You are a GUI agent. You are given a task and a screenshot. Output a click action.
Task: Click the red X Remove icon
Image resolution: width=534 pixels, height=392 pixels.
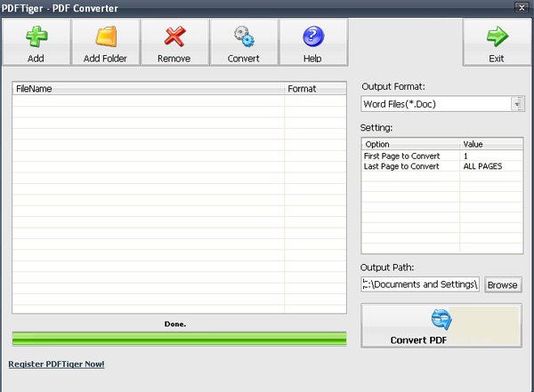[x=174, y=36]
